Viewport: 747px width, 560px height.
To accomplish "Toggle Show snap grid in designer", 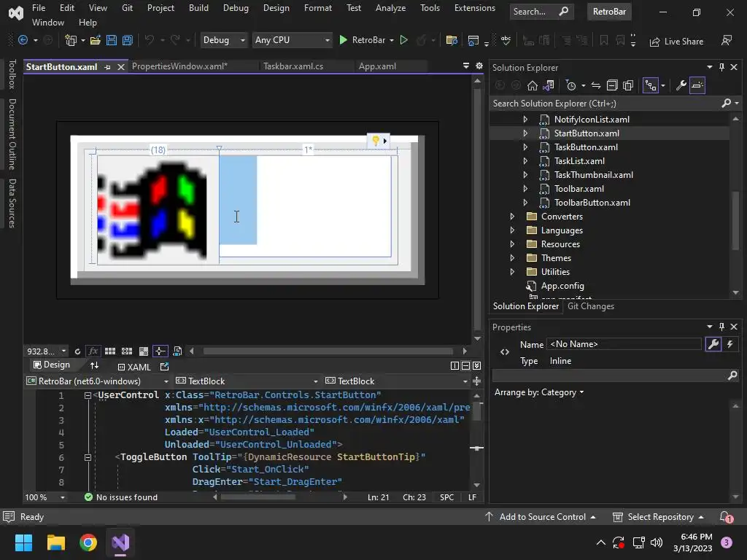I will tap(110, 351).
